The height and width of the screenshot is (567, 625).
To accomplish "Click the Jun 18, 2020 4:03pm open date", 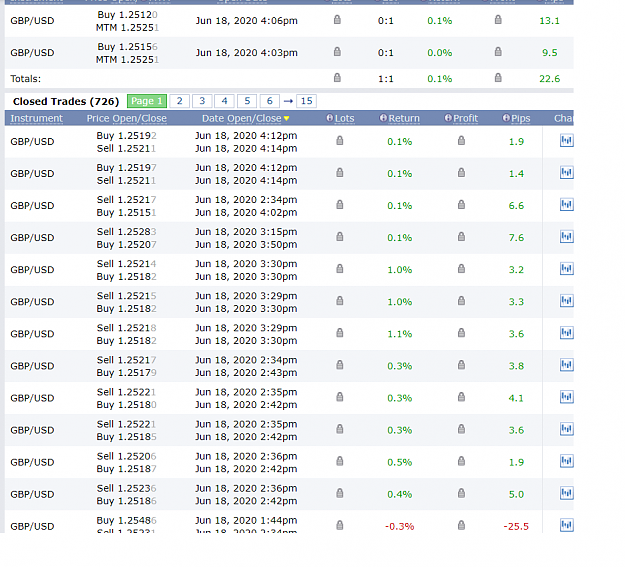I will (x=246, y=53).
